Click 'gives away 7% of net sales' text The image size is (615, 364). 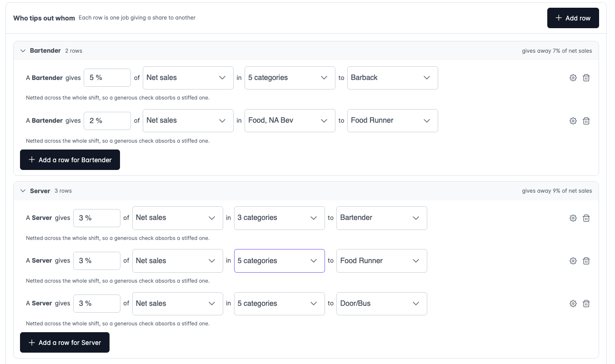[x=557, y=51]
